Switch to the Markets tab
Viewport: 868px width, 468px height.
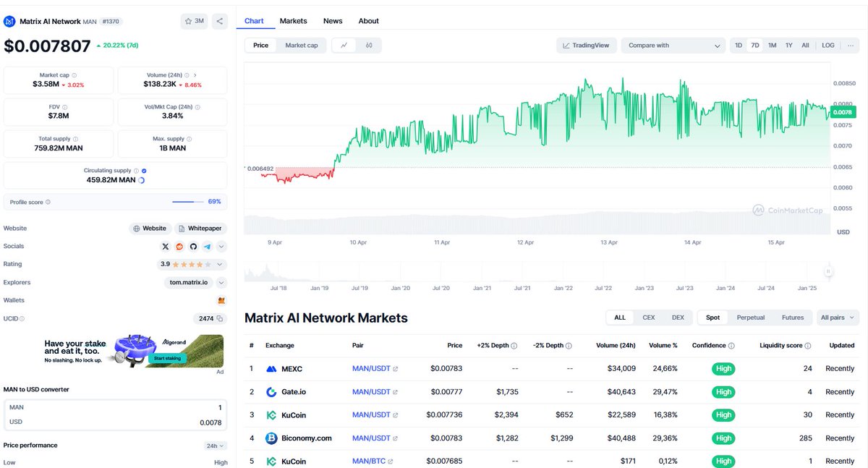click(x=293, y=21)
